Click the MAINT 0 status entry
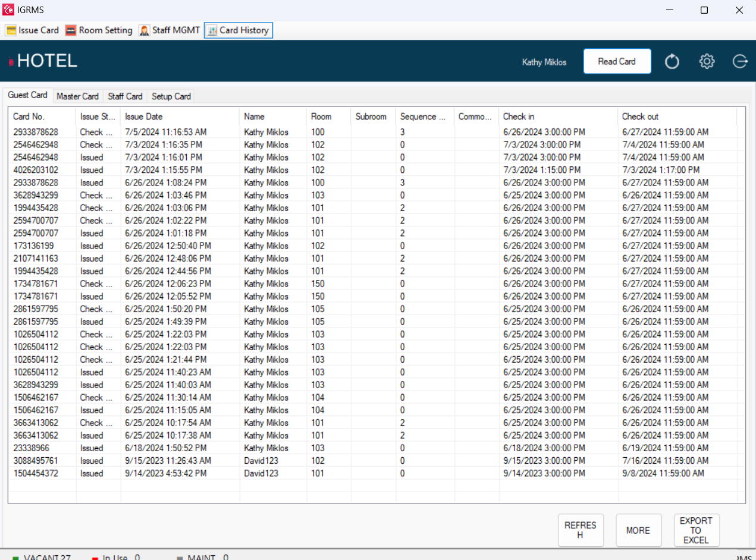The height and width of the screenshot is (560, 756). click(x=203, y=557)
